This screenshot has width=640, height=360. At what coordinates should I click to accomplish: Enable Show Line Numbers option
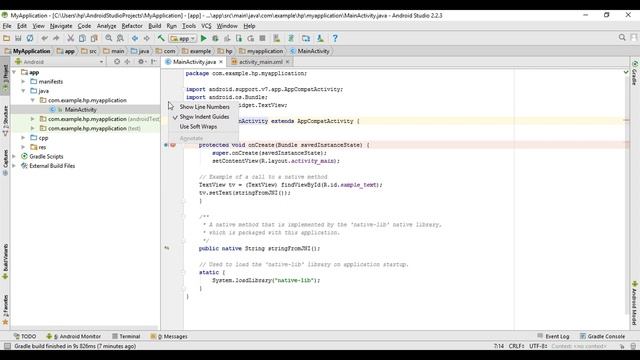tap(204, 107)
